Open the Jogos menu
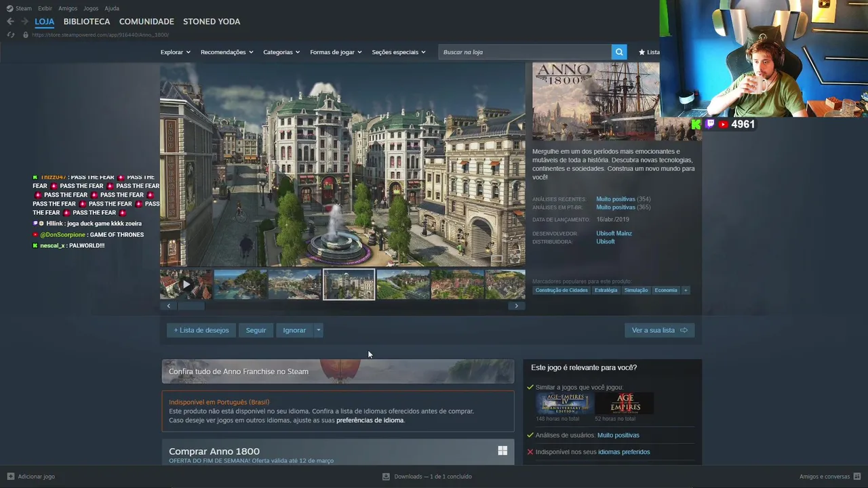 pos(91,8)
